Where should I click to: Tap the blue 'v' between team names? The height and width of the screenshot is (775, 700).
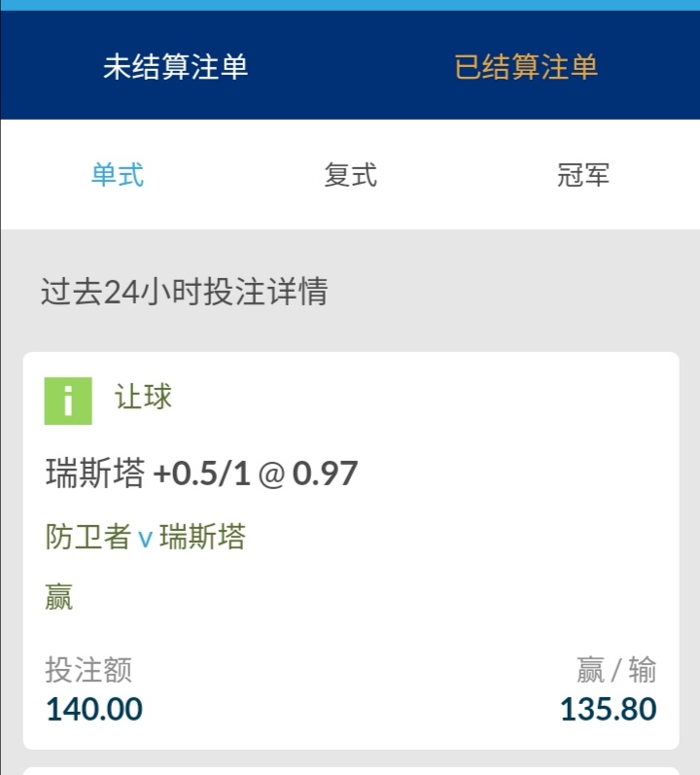point(145,538)
